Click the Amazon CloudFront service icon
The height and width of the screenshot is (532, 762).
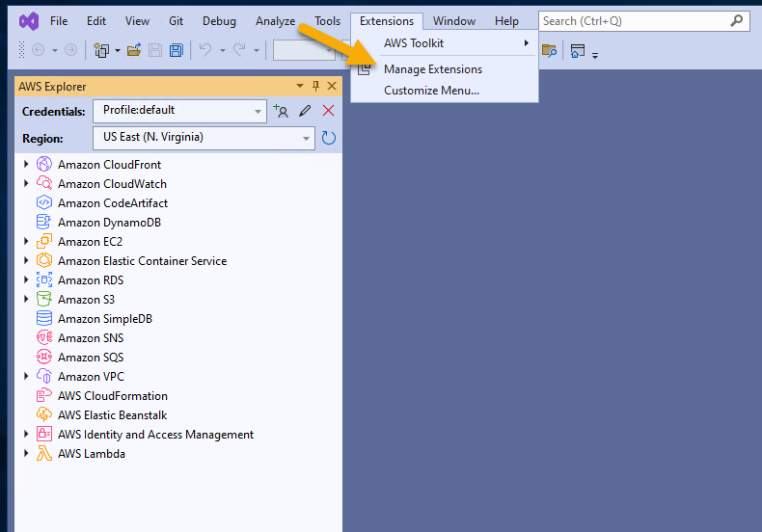pos(44,164)
